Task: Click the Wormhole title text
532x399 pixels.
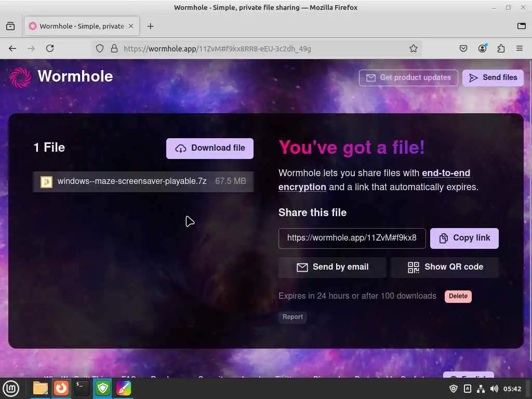Action: 75,76
